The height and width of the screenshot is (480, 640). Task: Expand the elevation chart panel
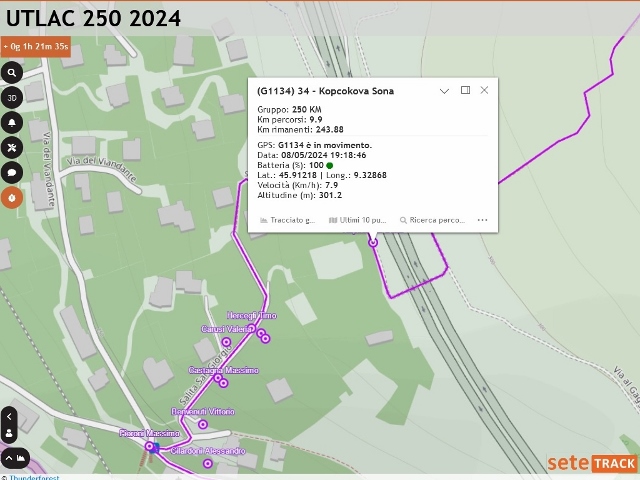point(15,458)
